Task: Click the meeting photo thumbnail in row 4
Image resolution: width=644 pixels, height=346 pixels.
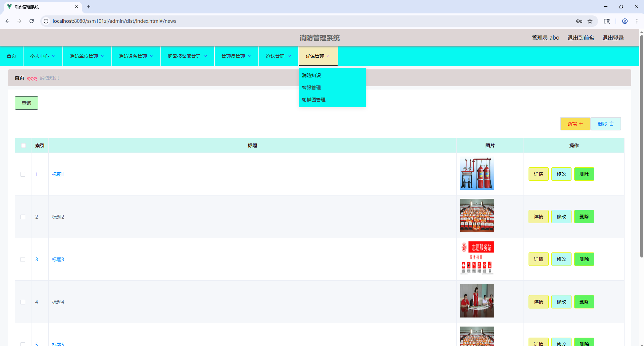Action: [x=477, y=301]
